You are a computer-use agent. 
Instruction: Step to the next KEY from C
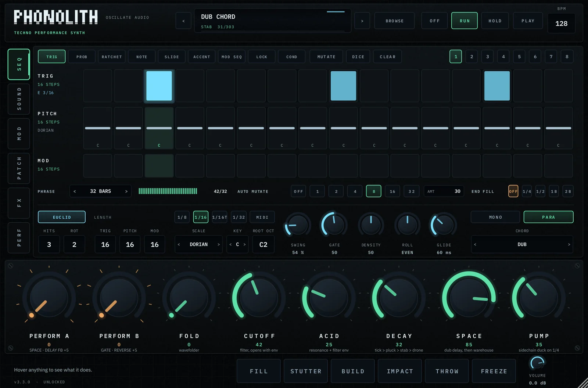[244, 244]
